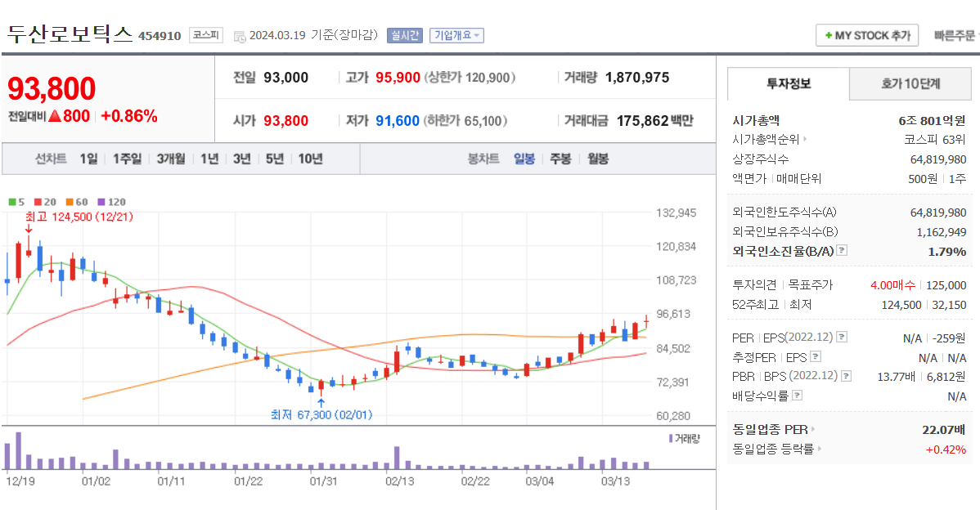Viewport: 980px width, 510px height.
Task: Click the calendar icon beside 2024.03.19
Action: pyautogui.click(x=240, y=36)
